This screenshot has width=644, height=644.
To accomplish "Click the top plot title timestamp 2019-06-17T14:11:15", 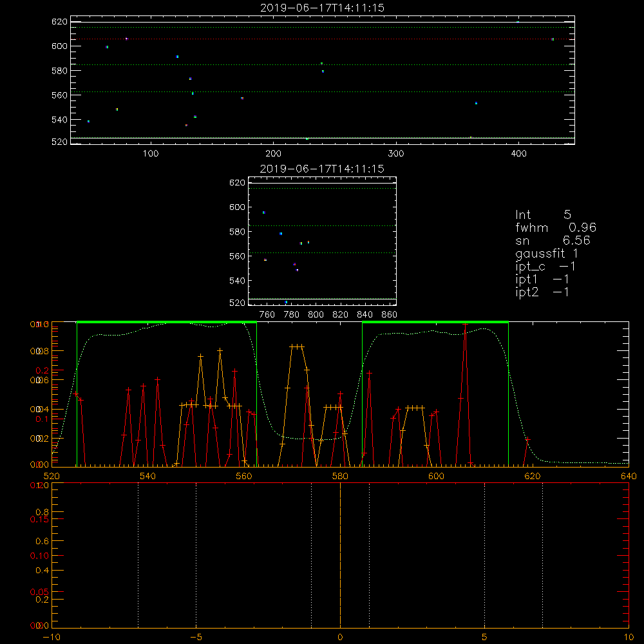I will click(x=323, y=8).
